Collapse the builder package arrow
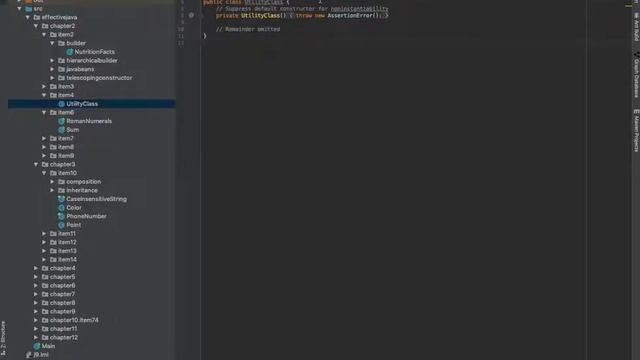This screenshot has height=360, width=640. [52, 43]
